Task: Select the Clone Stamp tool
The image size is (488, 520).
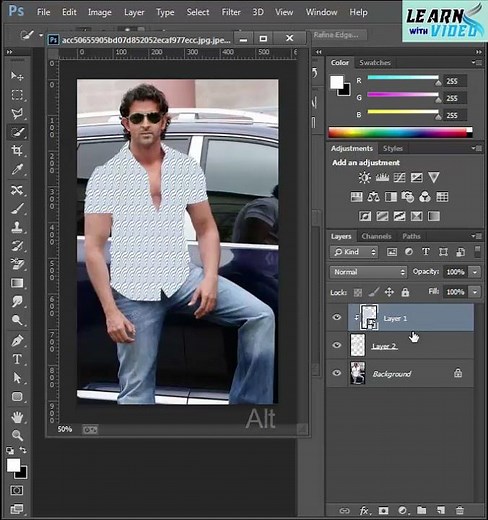Action: [x=17, y=227]
